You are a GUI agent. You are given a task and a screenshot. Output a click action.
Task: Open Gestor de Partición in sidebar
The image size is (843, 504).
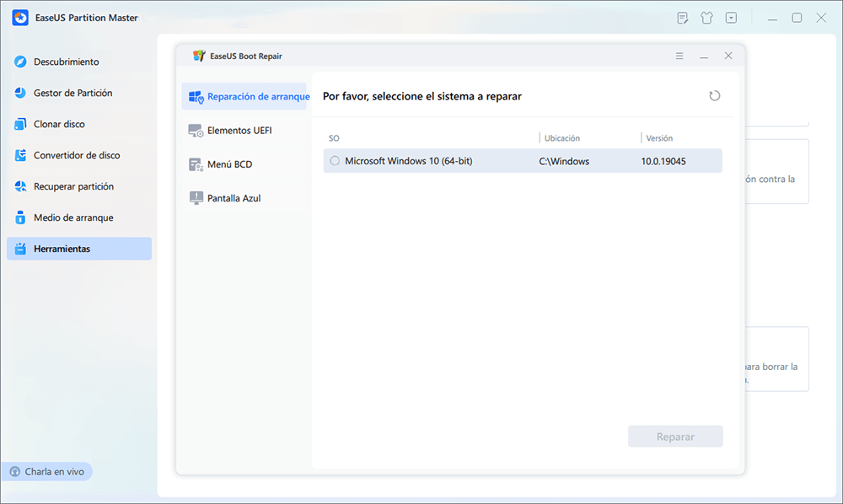[79, 93]
